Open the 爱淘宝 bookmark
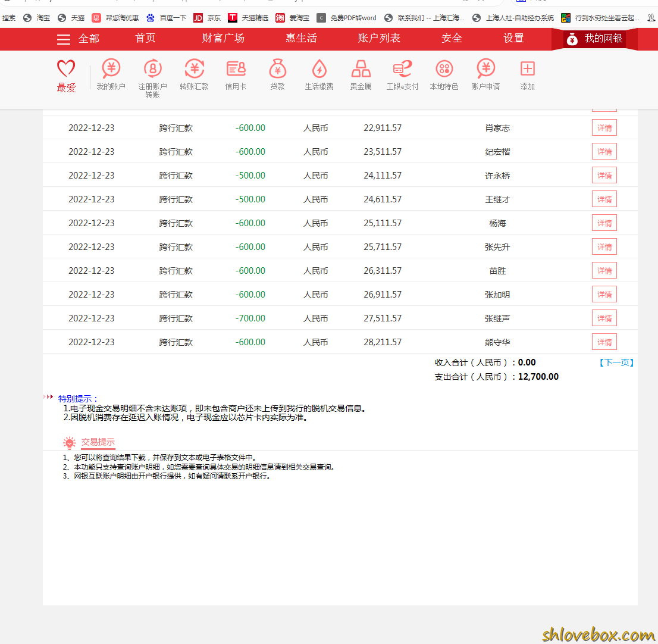Image resolution: width=658 pixels, height=644 pixels. click(x=293, y=18)
